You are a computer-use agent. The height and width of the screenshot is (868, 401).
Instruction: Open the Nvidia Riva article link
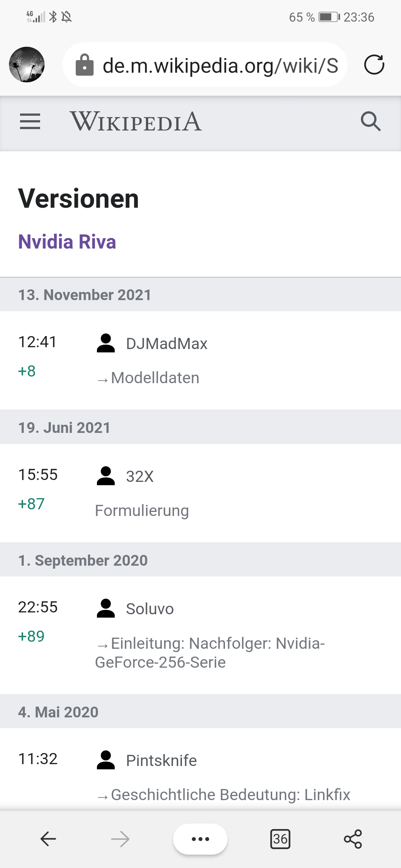pos(67,242)
